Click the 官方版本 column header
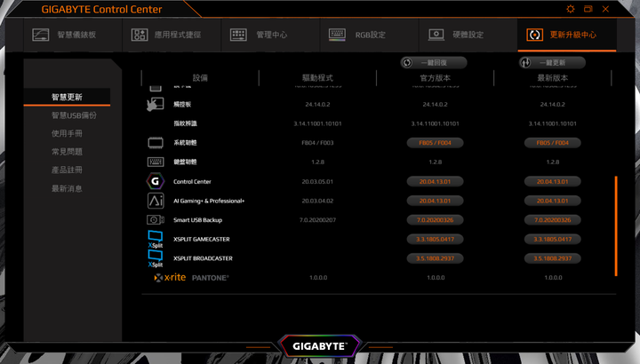Viewport: 640px width, 364px height. click(x=435, y=78)
